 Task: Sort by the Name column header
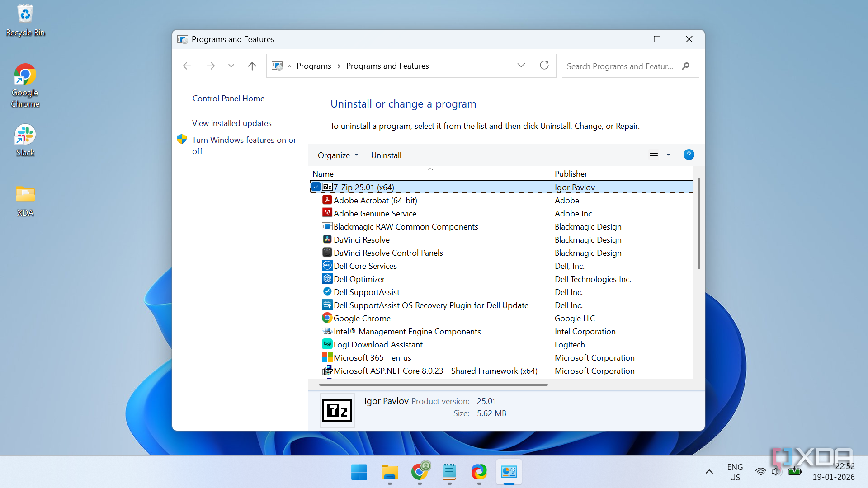[x=430, y=174]
